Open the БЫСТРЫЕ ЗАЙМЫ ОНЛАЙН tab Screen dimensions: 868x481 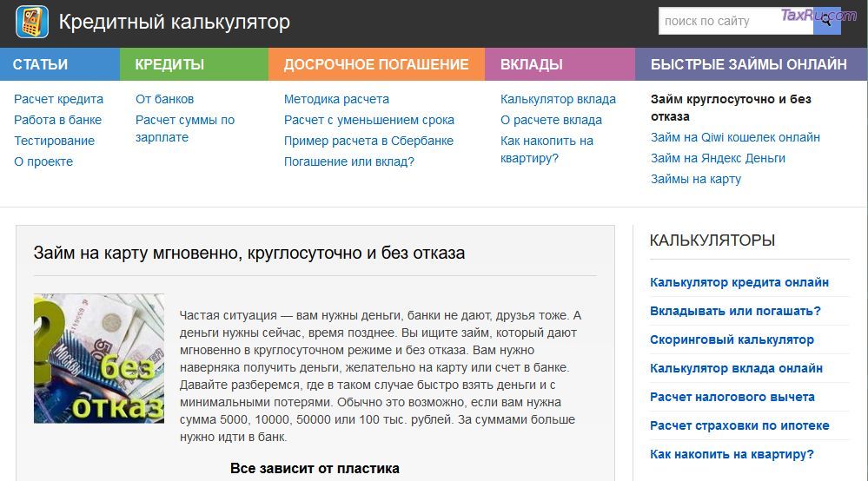[752, 64]
